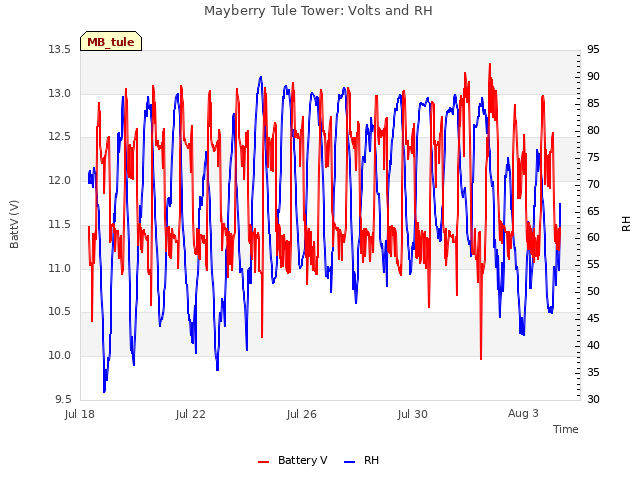
Task: Click the 11.0 left axis tick label
Action: tap(60, 268)
